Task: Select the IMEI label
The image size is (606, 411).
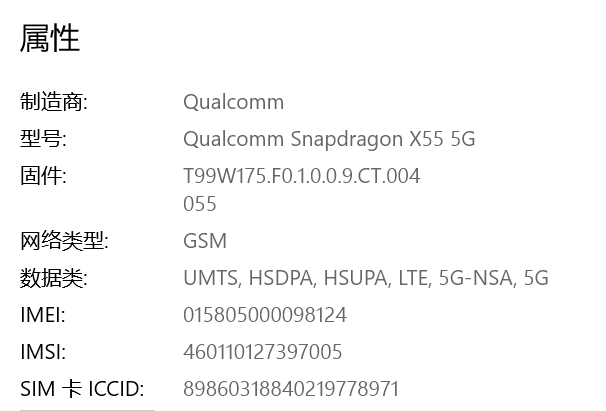Action: click(43, 315)
